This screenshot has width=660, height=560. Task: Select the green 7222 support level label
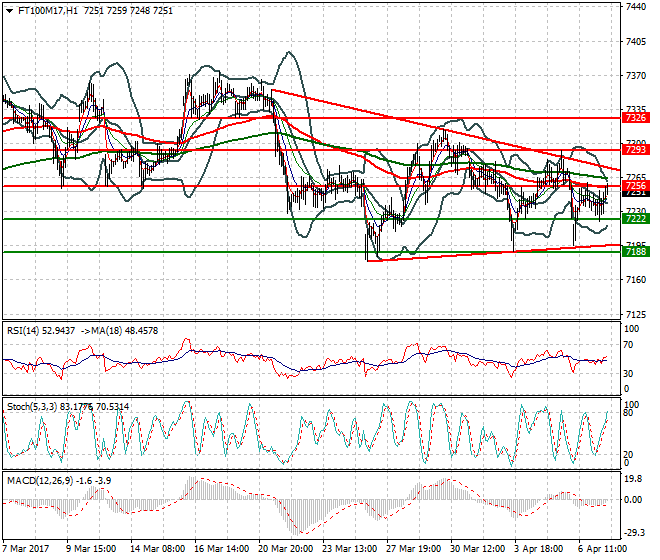[x=636, y=219]
